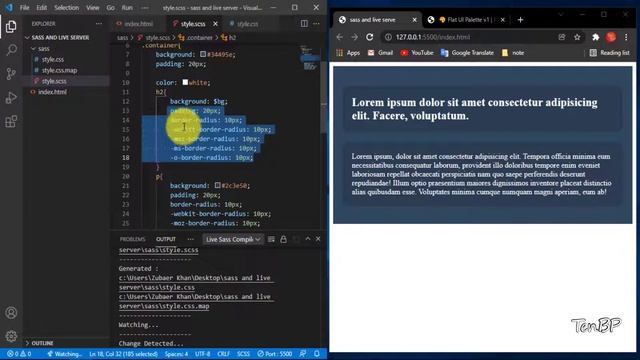Open additional panel tabs ellipsis
The width and height of the screenshot is (640, 360).
tap(191, 239)
